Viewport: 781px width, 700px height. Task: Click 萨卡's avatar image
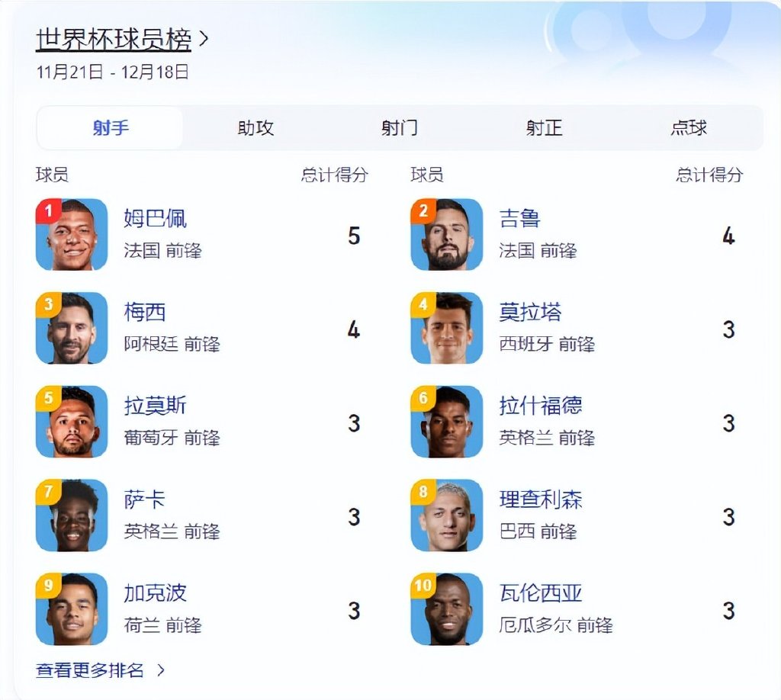[72, 515]
